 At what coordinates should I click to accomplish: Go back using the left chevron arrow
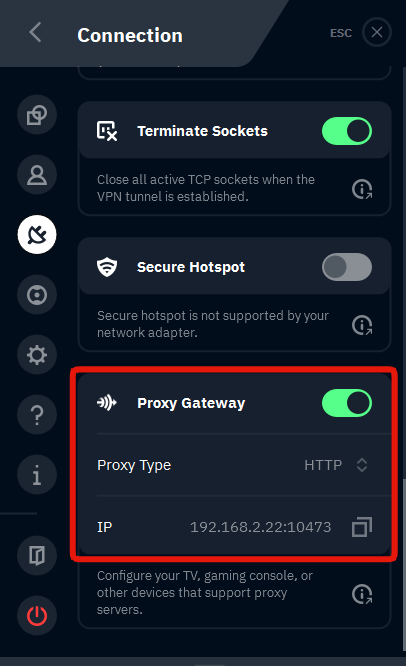(x=35, y=32)
